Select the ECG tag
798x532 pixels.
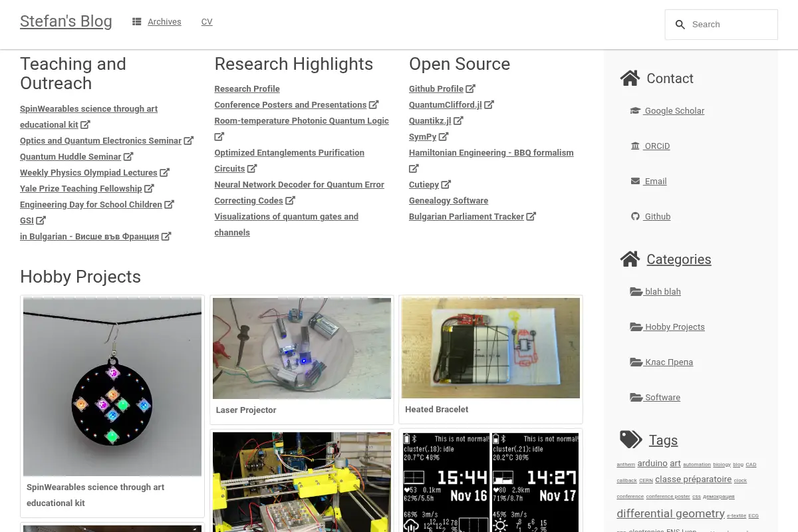click(x=753, y=516)
